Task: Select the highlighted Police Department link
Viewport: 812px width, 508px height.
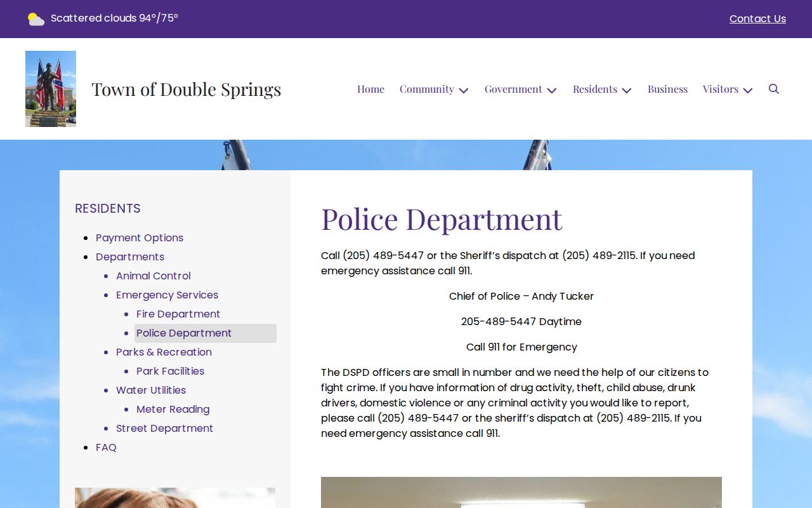Action: [x=206, y=333]
